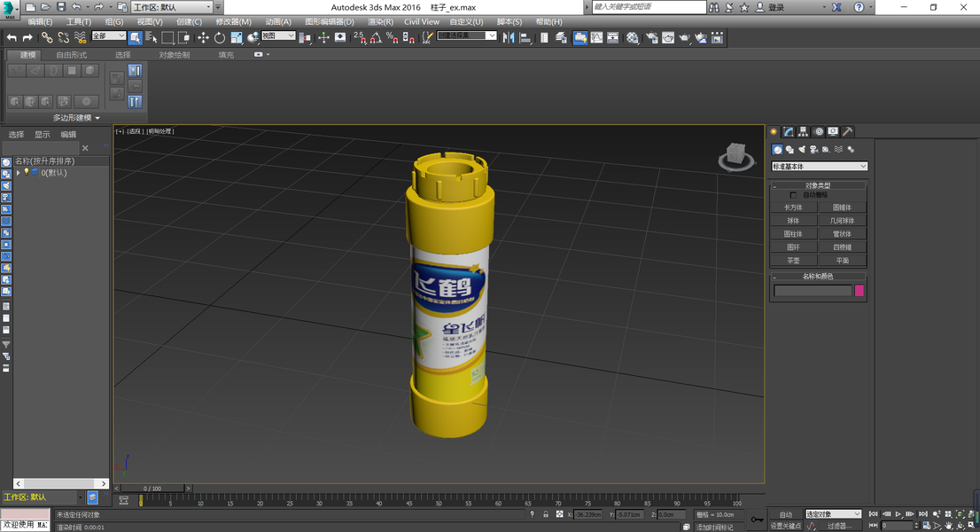Switch to the 自由形式 ribbon tab

[71, 55]
